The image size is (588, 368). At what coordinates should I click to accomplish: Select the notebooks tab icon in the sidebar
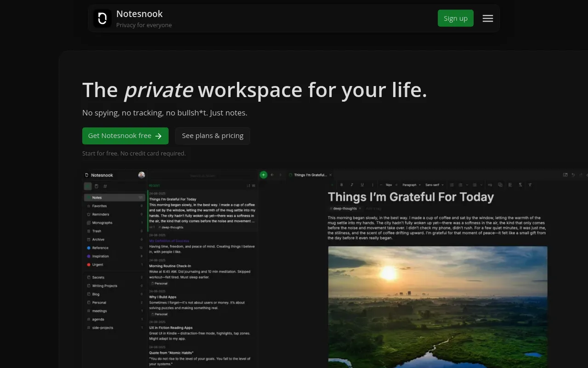[x=96, y=186]
